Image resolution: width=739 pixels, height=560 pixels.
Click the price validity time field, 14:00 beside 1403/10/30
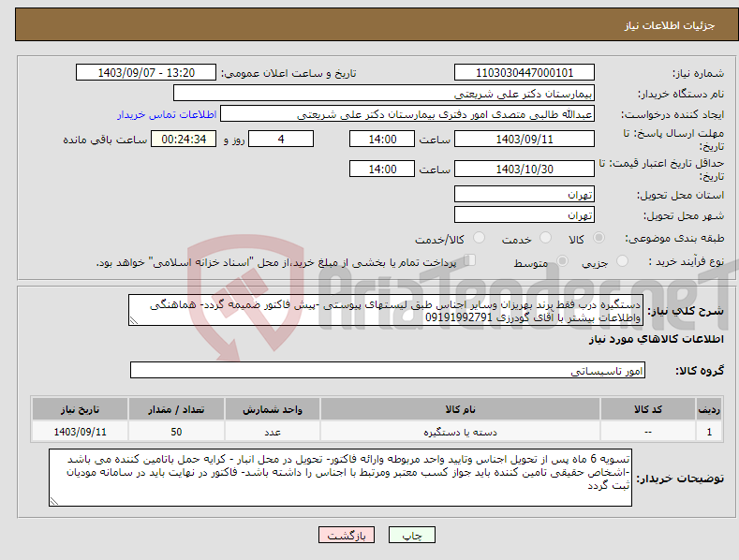coord(382,169)
